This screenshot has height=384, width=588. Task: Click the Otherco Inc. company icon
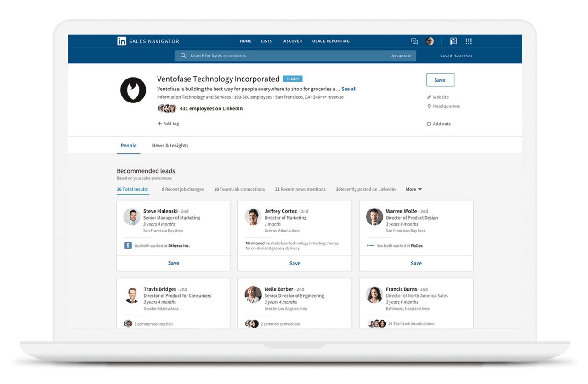pyautogui.click(x=128, y=246)
